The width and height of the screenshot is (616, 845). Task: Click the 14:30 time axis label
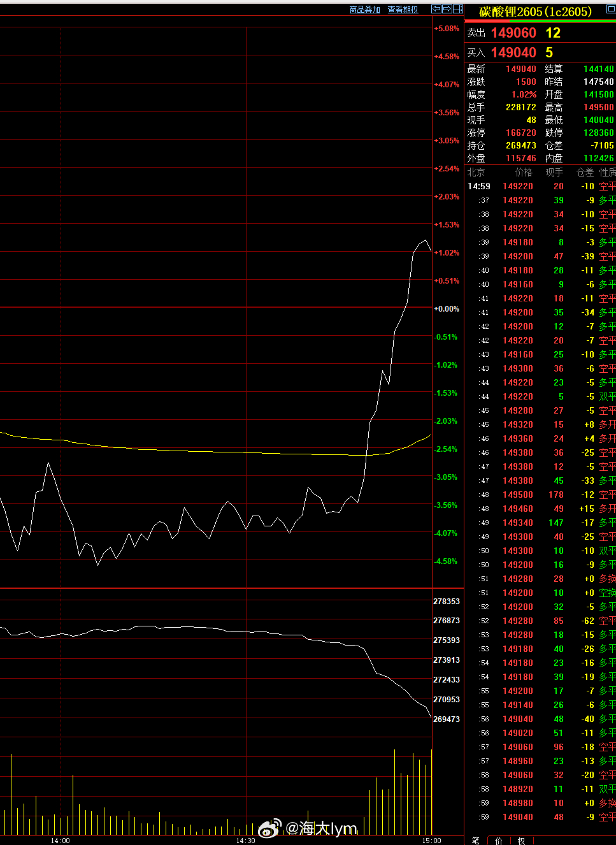tap(245, 841)
